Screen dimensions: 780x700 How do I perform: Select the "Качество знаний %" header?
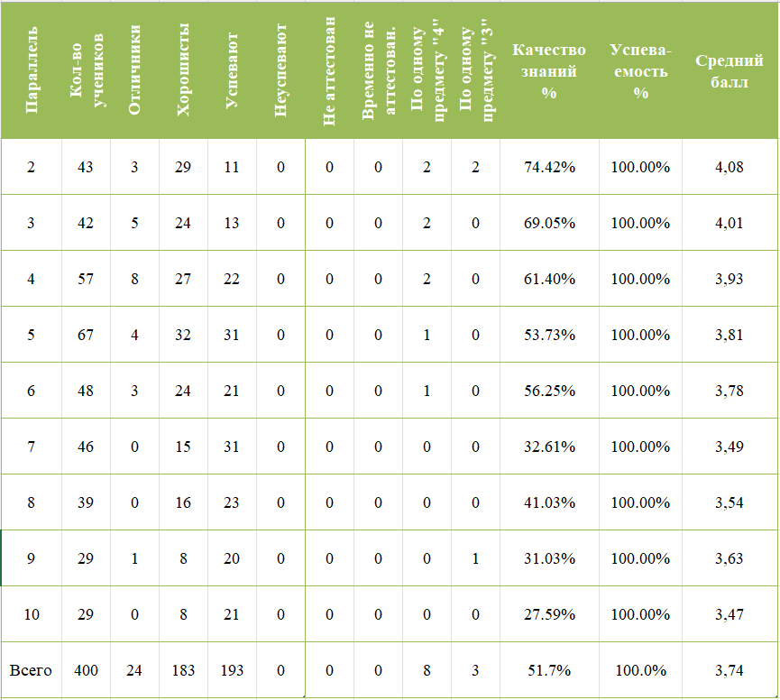[549, 70]
